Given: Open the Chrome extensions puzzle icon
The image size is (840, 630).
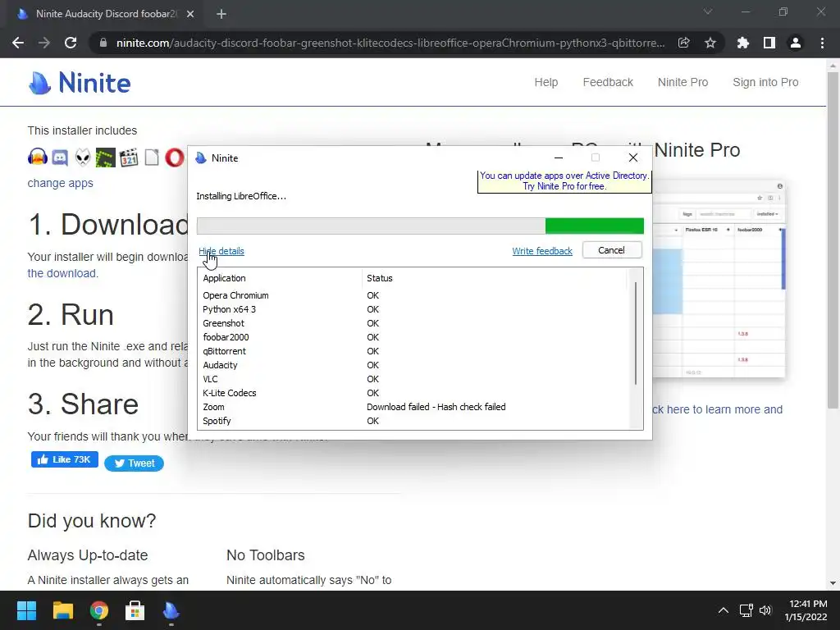Looking at the screenshot, I should click(743, 43).
